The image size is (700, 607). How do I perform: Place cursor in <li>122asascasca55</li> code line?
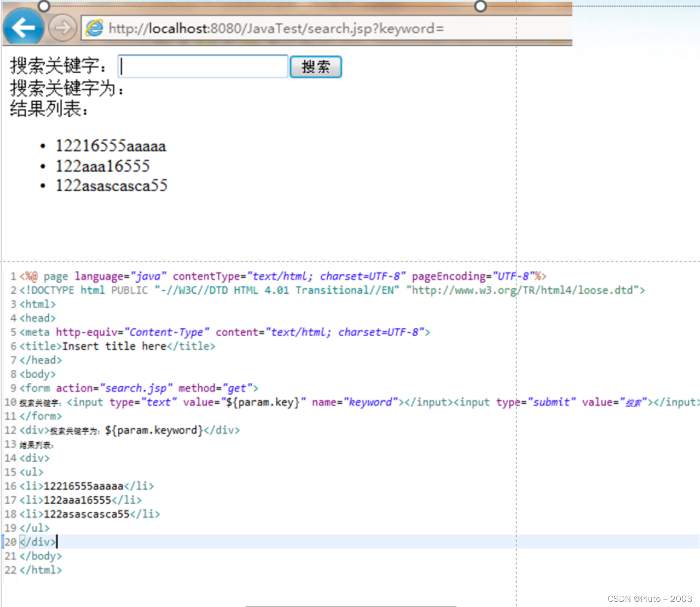[x=89, y=514]
